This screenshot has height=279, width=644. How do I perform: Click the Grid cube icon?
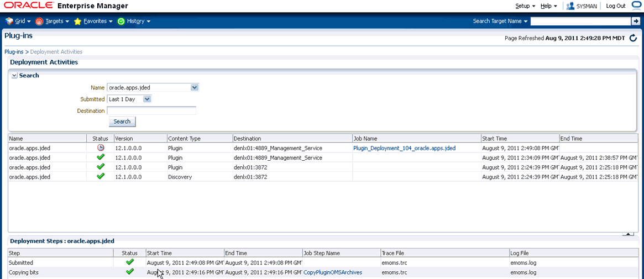[9, 21]
